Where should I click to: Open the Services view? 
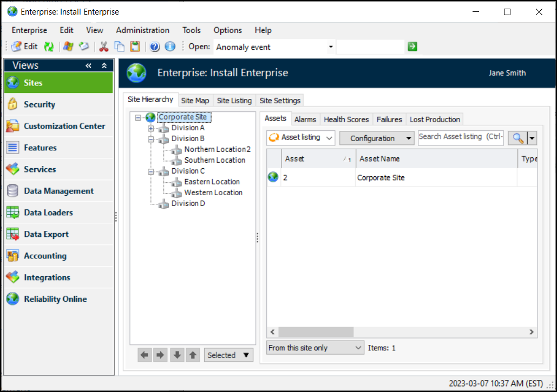point(58,169)
